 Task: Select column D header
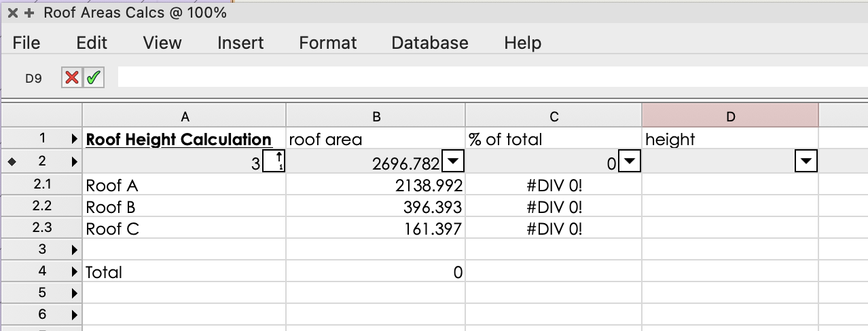pos(730,117)
